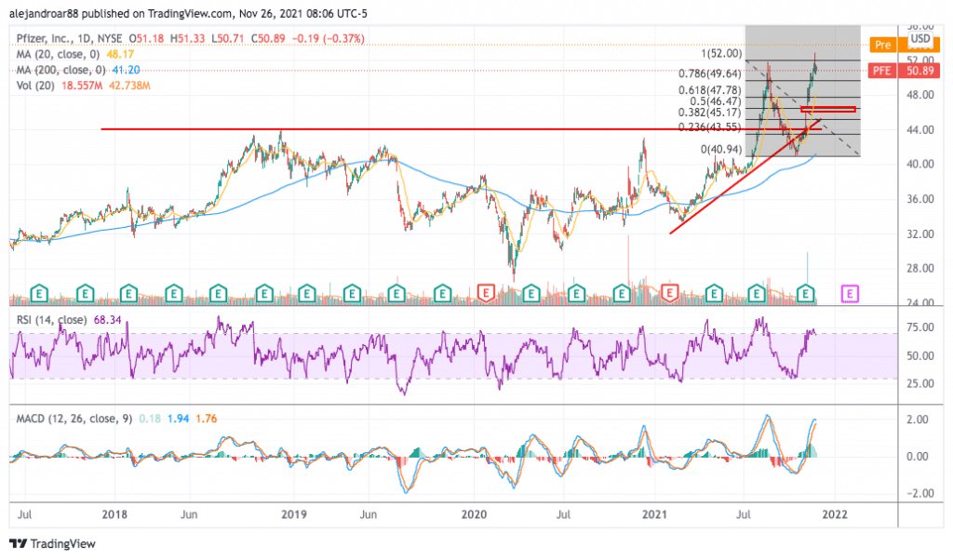Screen dimensions: 953x560
Task: Click the 2018 label on time axis
Action: click(114, 514)
